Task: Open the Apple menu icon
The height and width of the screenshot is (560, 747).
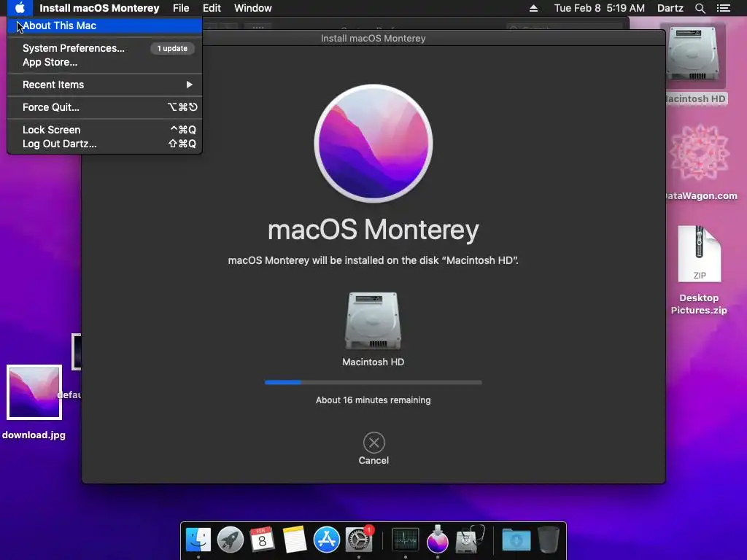Action: pyautogui.click(x=20, y=8)
